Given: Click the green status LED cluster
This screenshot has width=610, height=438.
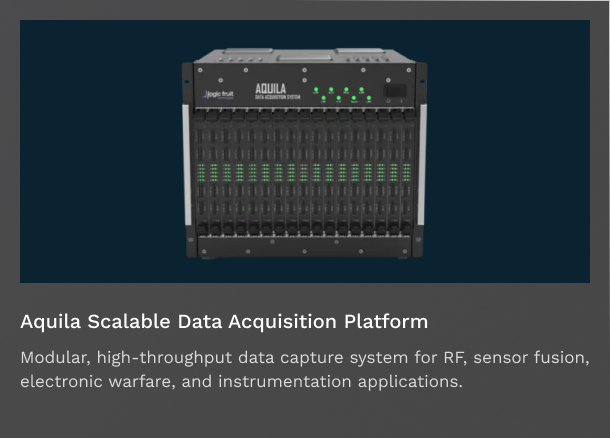Looking at the screenshot, I should point(340,94).
